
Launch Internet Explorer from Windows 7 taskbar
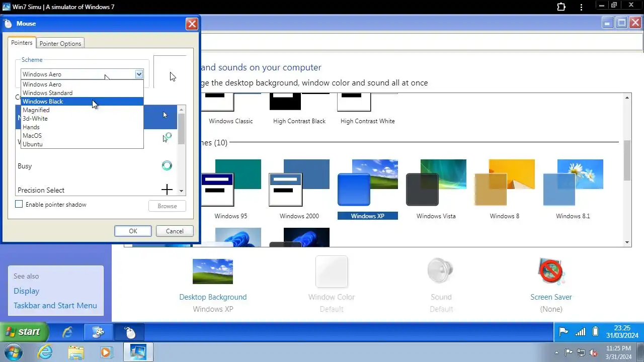point(45,352)
